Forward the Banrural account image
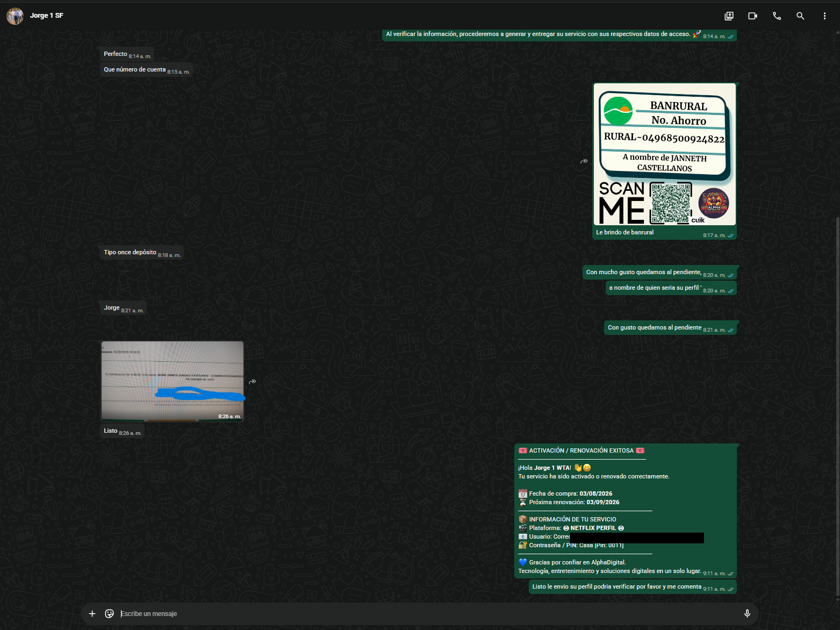This screenshot has height=630, width=840. 584,161
